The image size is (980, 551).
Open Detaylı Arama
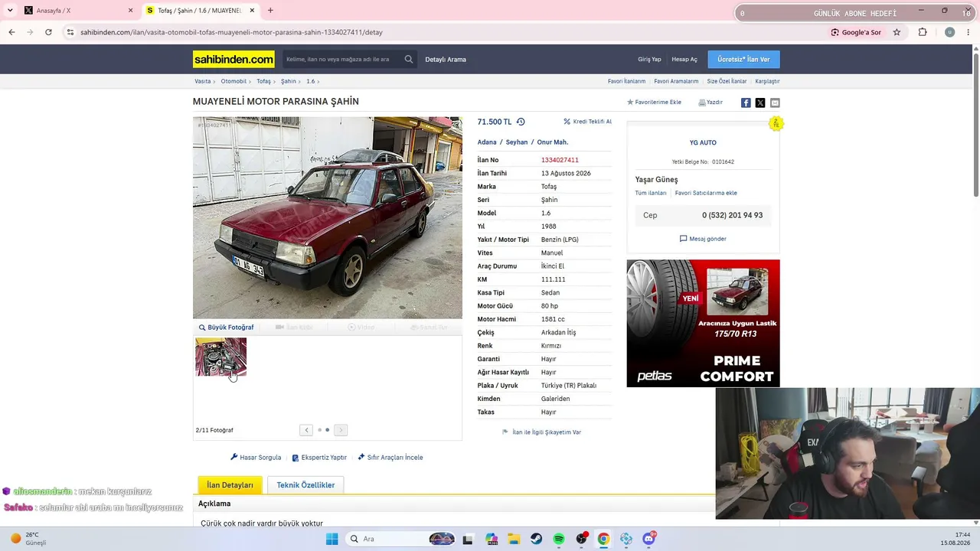(446, 59)
